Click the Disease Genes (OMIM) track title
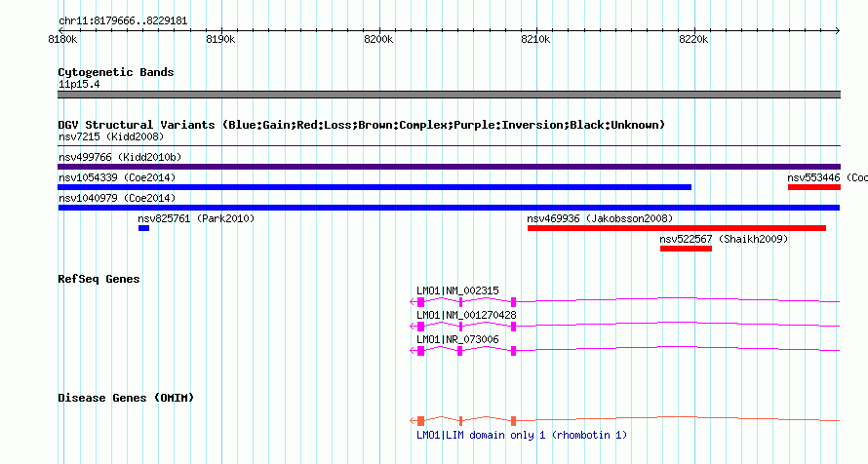The width and height of the screenshot is (868, 464). pyautogui.click(x=126, y=398)
